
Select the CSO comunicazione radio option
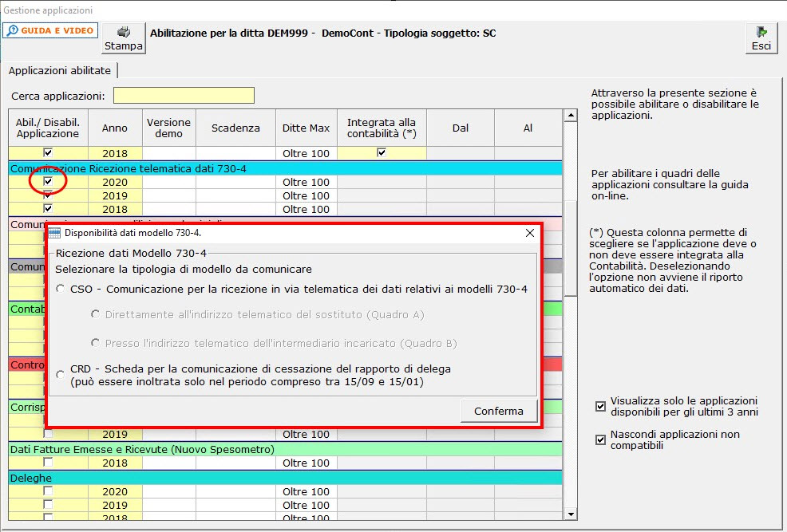[x=61, y=289]
